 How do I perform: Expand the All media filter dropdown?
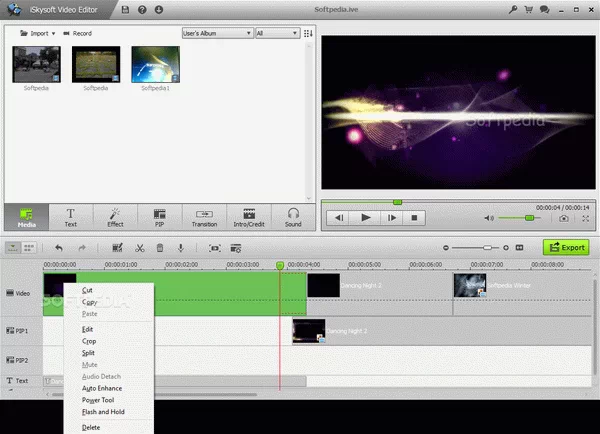[276, 33]
